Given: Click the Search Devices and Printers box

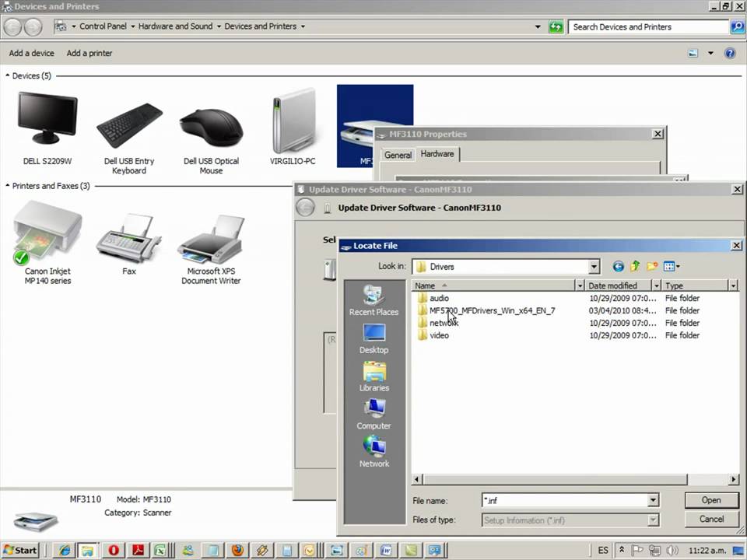Looking at the screenshot, I should (x=648, y=27).
